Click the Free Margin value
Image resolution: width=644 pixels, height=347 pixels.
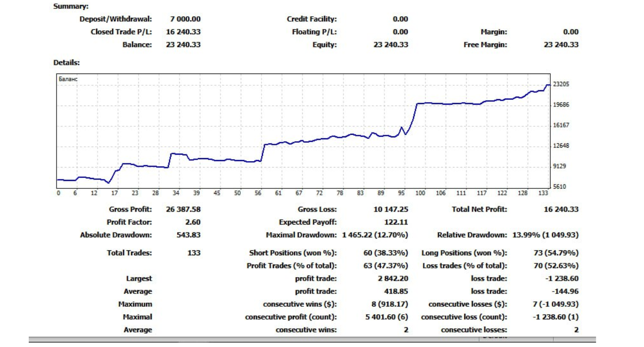click(561, 45)
